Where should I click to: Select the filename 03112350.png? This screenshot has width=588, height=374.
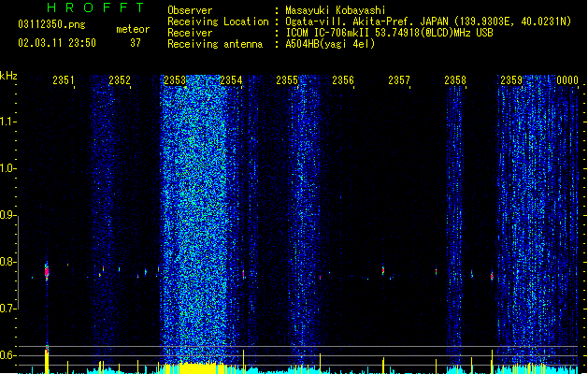[51, 24]
